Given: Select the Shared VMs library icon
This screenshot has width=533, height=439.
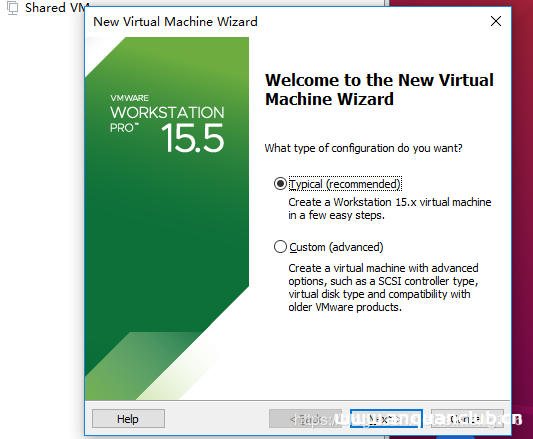Looking at the screenshot, I should pyautogui.click(x=13, y=8).
